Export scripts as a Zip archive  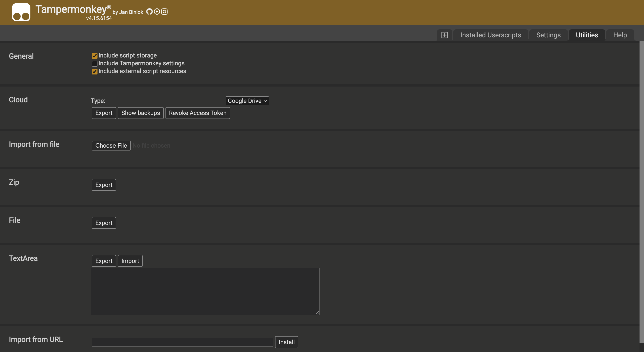pyautogui.click(x=104, y=185)
